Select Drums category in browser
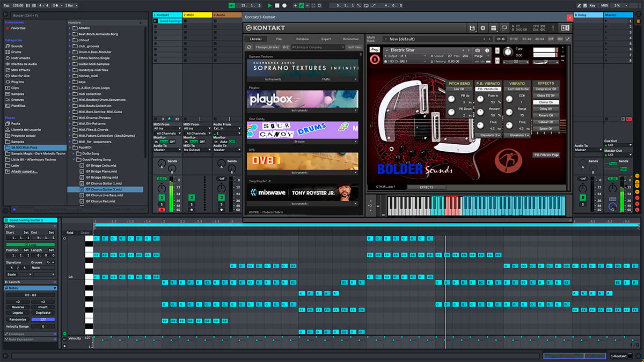 17,52
